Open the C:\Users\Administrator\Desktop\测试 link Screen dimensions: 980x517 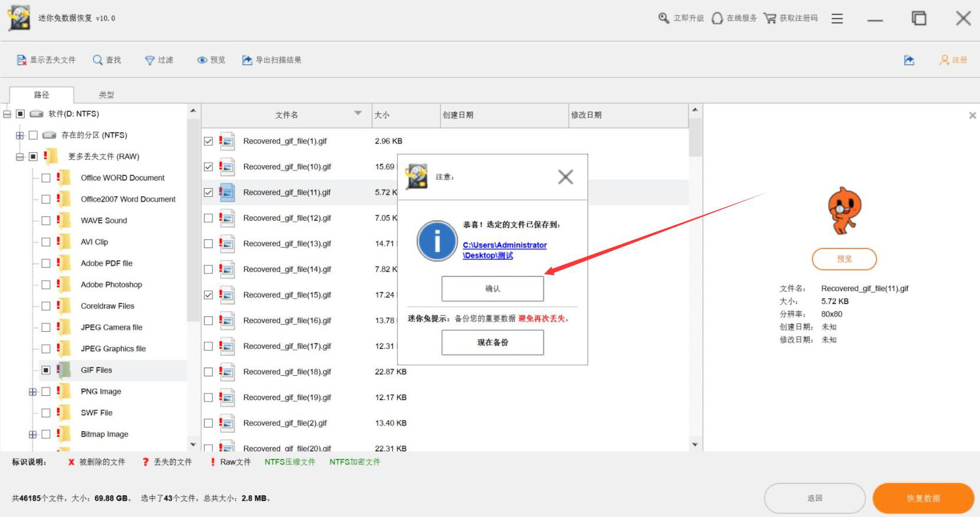[504, 250]
